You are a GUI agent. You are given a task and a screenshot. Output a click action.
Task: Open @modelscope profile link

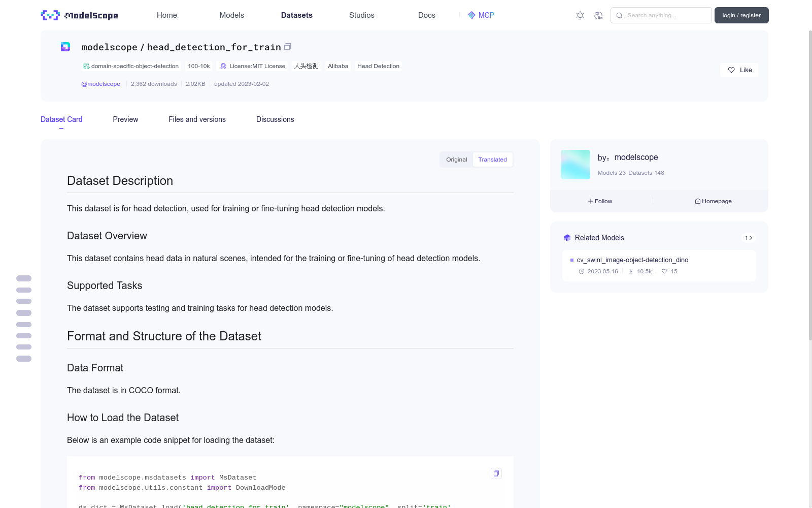[100, 84]
